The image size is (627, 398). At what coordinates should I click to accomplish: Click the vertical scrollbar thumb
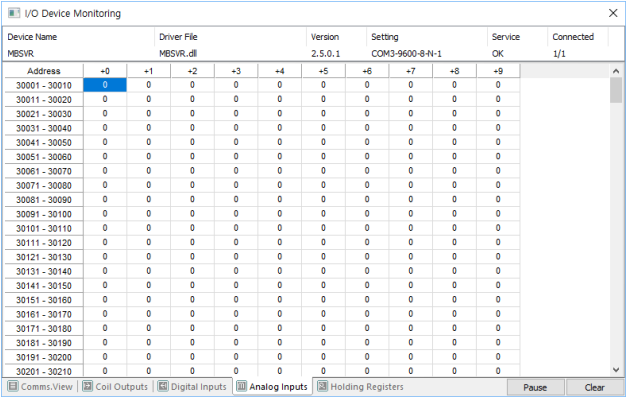(x=616, y=90)
